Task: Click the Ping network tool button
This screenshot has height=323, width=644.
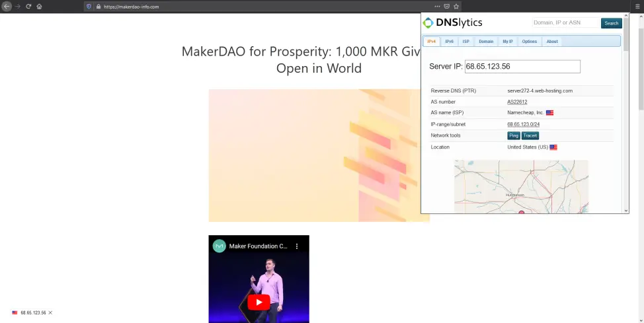Action: [x=513, y=135]
